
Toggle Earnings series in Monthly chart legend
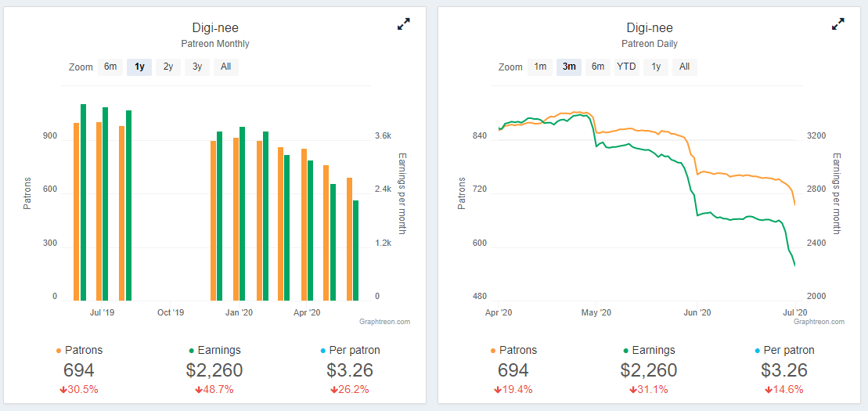(x=214, y=350)
